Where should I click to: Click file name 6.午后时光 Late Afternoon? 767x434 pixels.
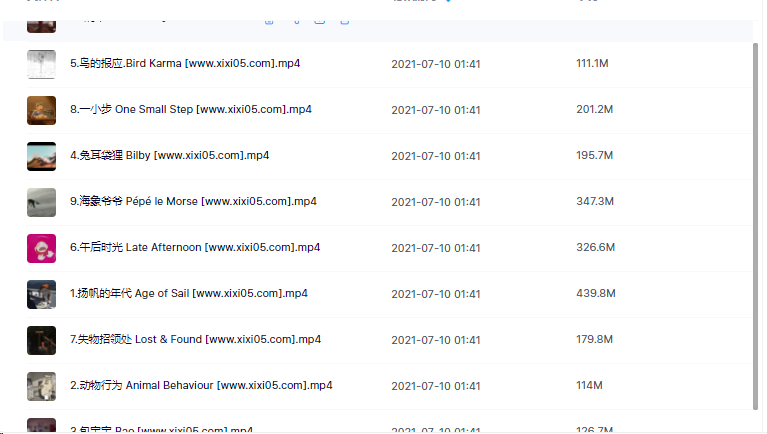pos(194,248)
